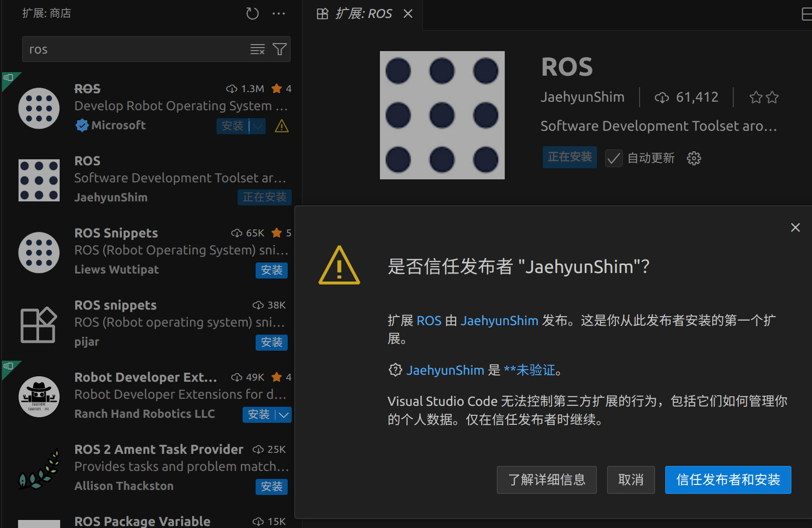Screen dimensions: 812x528
Task: Open ROS 2 Ament Task Provider icon
Action: pos(39,469)
